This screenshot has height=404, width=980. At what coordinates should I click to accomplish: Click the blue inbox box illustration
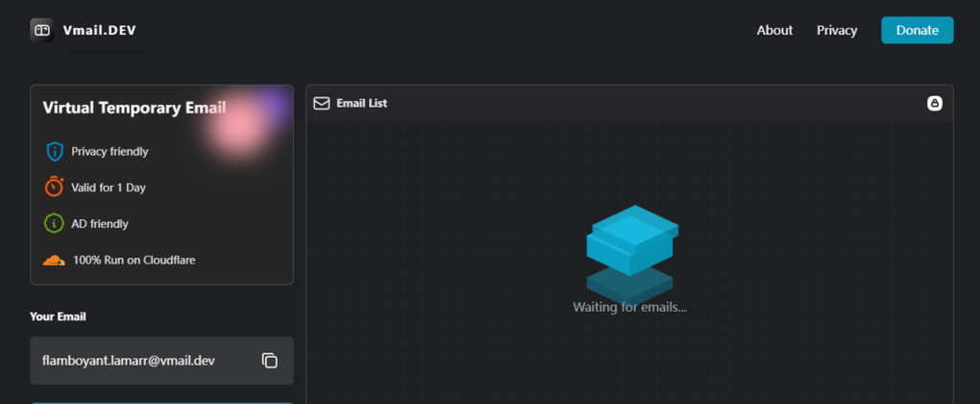pos(632,240)
